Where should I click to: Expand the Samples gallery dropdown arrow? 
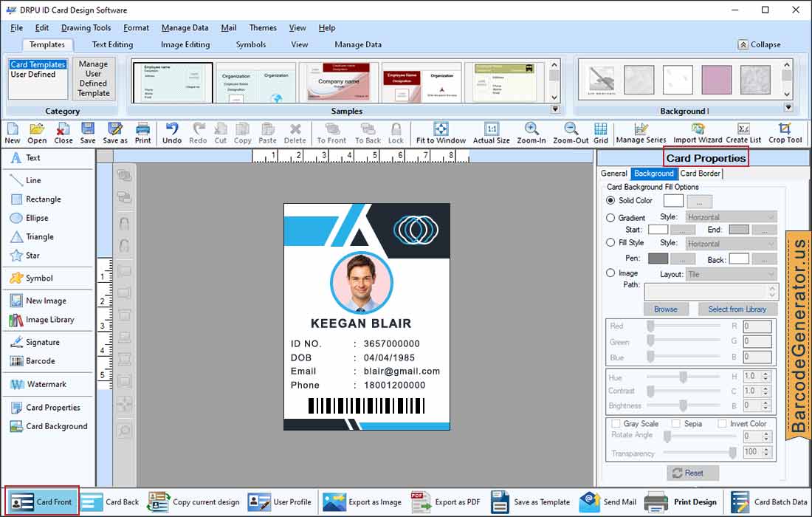pos(555,109)
